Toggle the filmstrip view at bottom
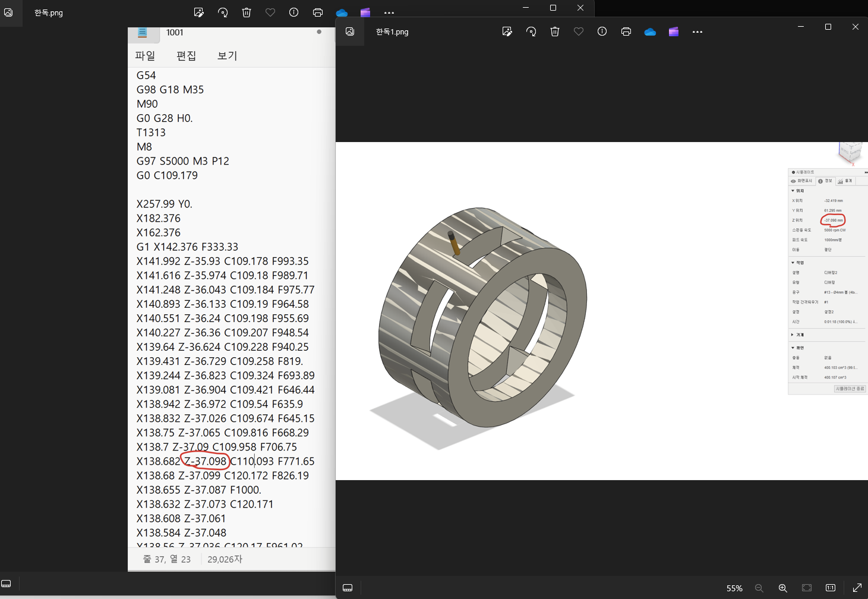This screenshot has height=599, width=868. pos(348,587)
